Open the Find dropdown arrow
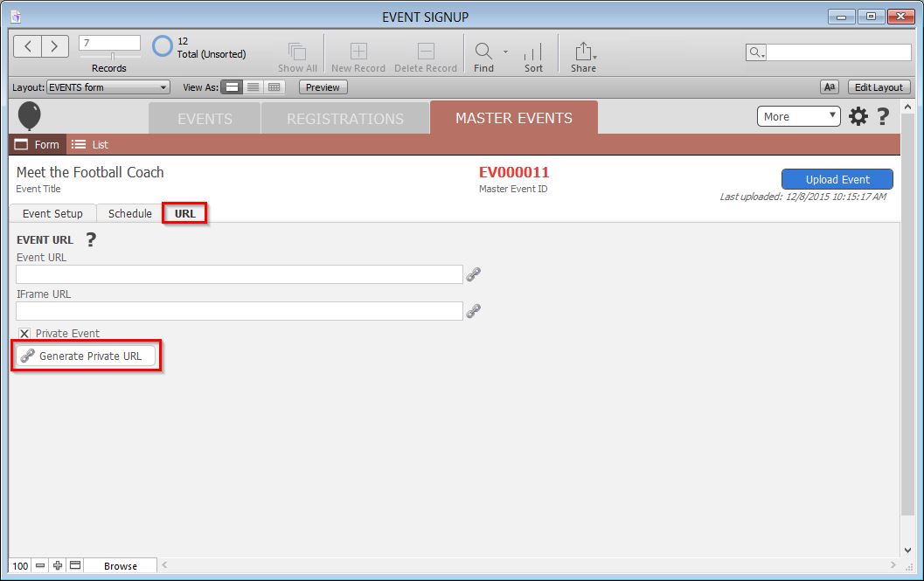The height and width of the screenshot is (581, 924). click(505, 52)
